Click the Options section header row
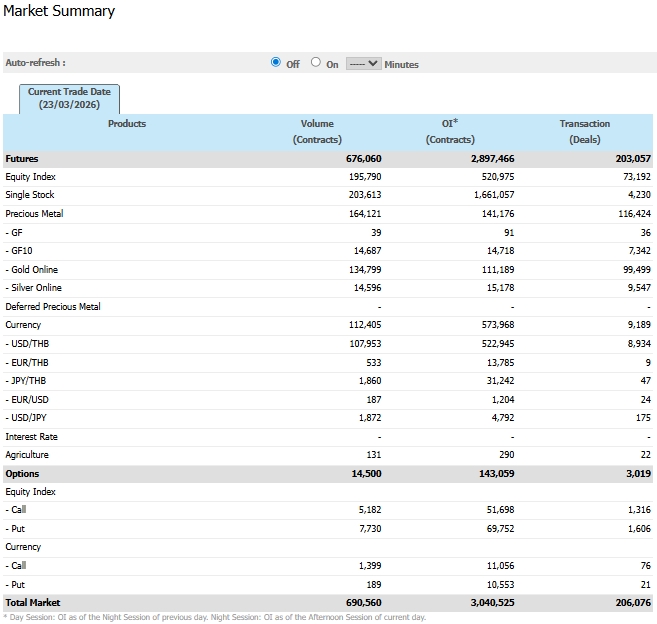Screen dimensions: 657x624 [x=22, y=474]
